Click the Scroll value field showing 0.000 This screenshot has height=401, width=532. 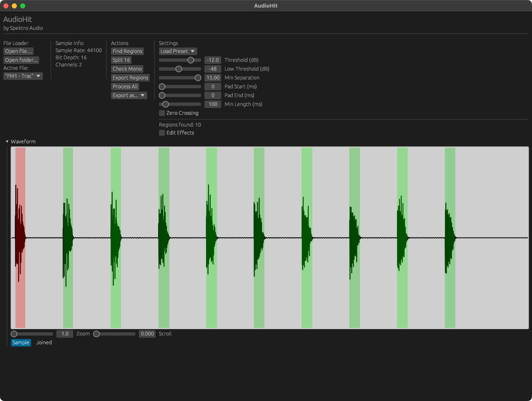click(147, 334)
